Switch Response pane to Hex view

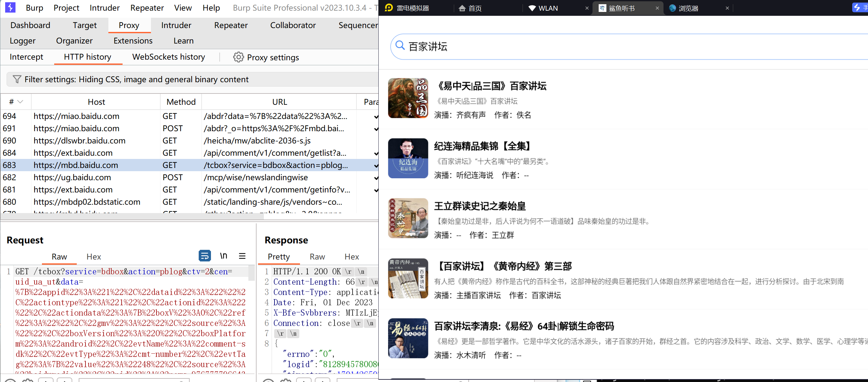(352, 257)
